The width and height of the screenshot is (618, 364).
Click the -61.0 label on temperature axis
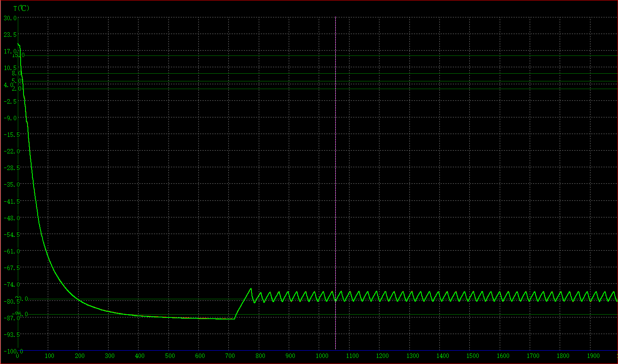click(11, 251)
